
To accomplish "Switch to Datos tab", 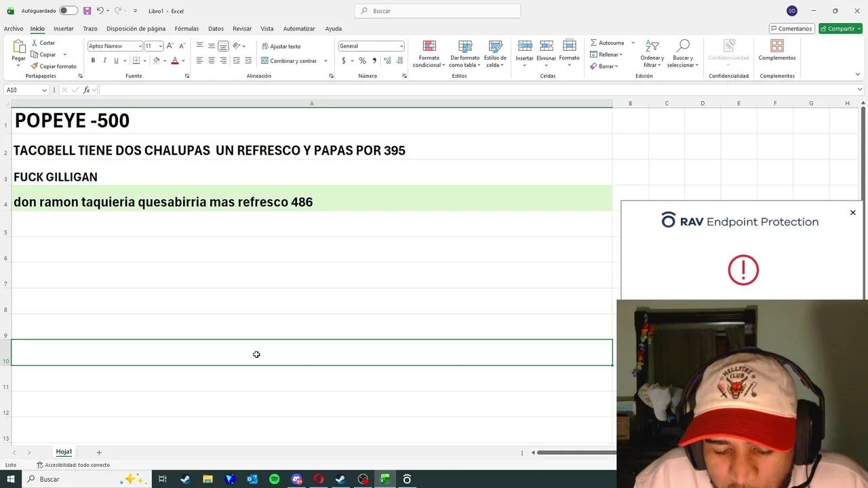I will (216, 28).
